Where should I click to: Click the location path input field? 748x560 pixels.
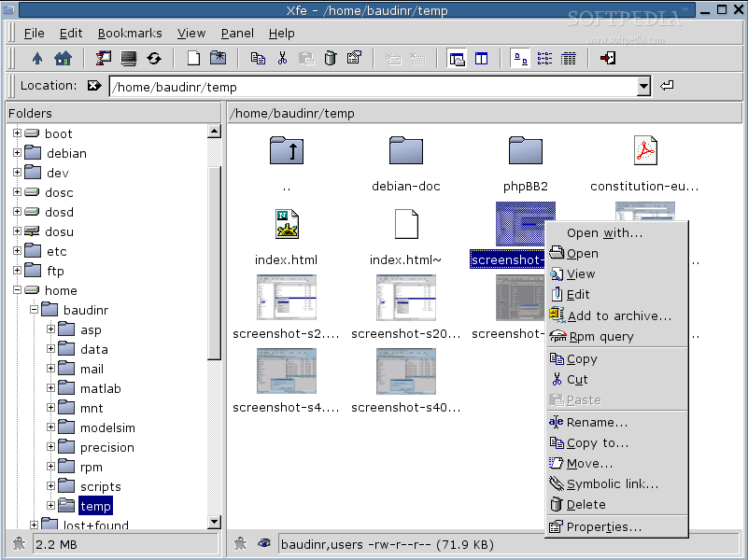374,87
